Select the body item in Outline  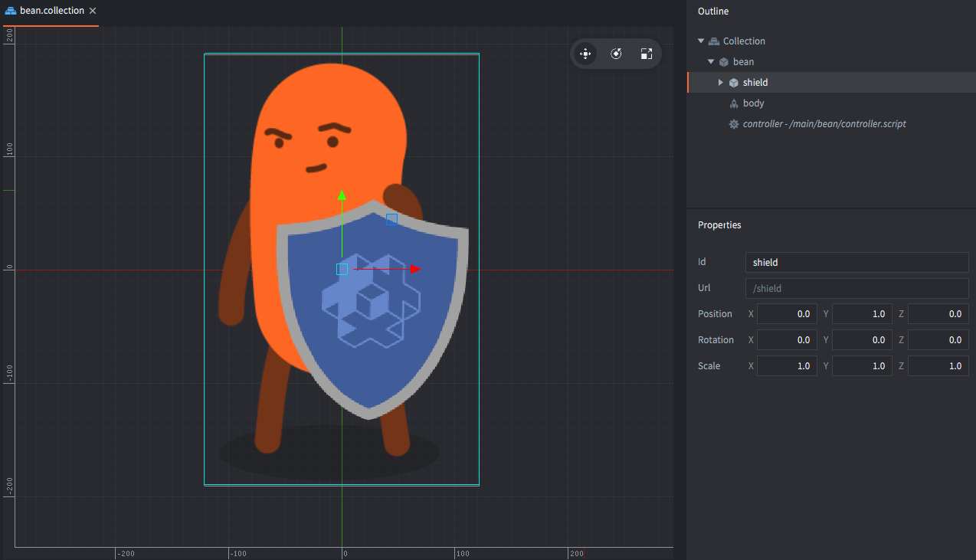[753, 103]
